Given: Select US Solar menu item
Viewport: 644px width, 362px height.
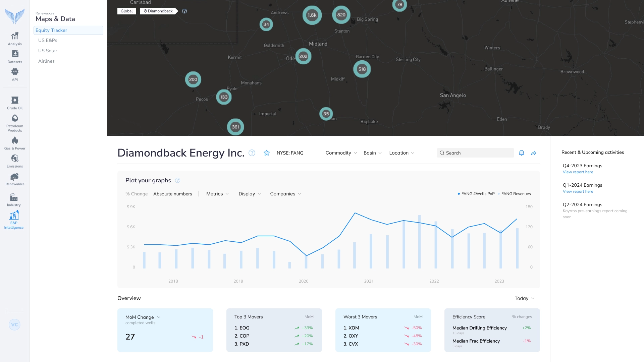Looking at the screenshot, I should 48,51.
